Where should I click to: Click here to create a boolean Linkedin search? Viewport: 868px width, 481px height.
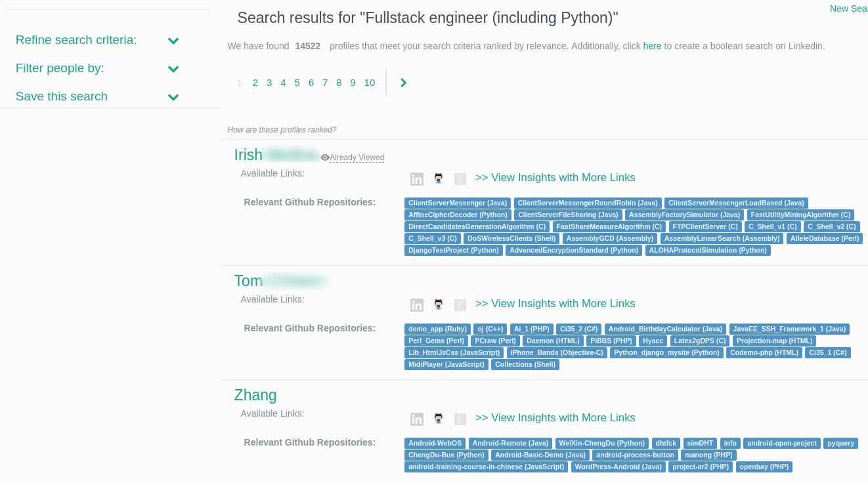coord(652,46)
